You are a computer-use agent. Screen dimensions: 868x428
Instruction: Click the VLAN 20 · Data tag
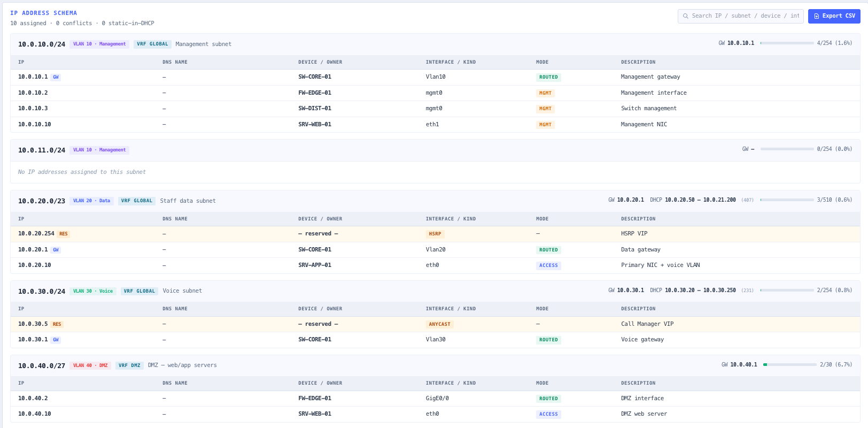click(x=91, y=201)
